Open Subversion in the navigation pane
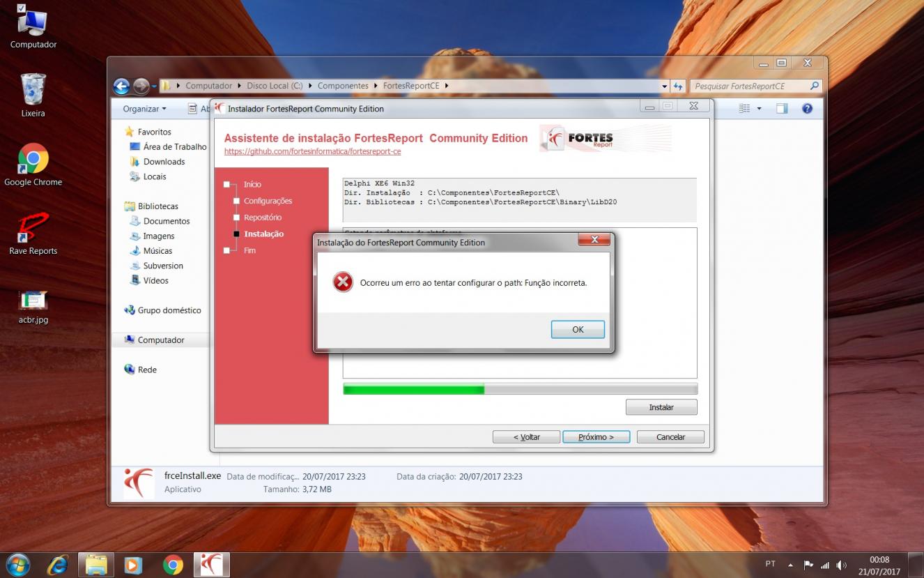The height and width of the screenshot is (578, 924). click(x=163, y=266)
